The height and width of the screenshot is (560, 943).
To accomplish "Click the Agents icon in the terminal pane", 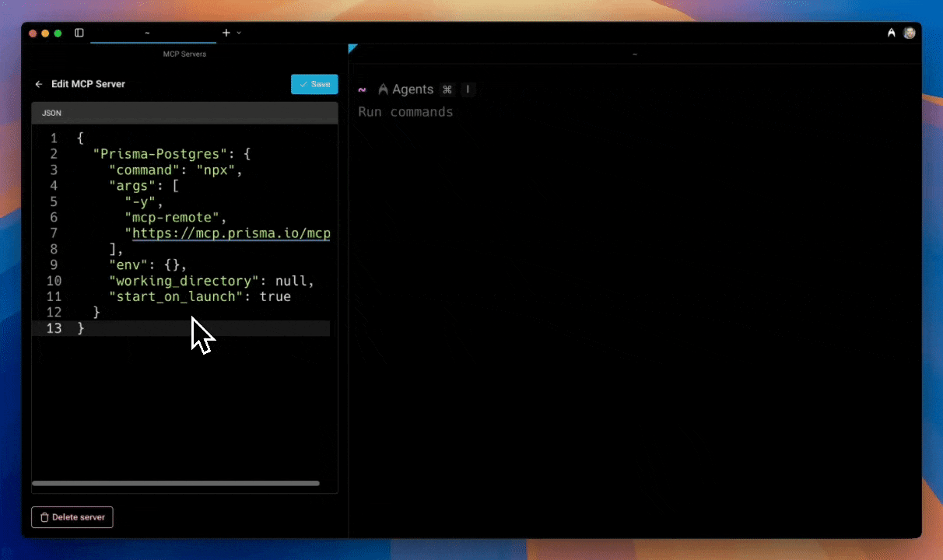I will (x=384, y=89).
